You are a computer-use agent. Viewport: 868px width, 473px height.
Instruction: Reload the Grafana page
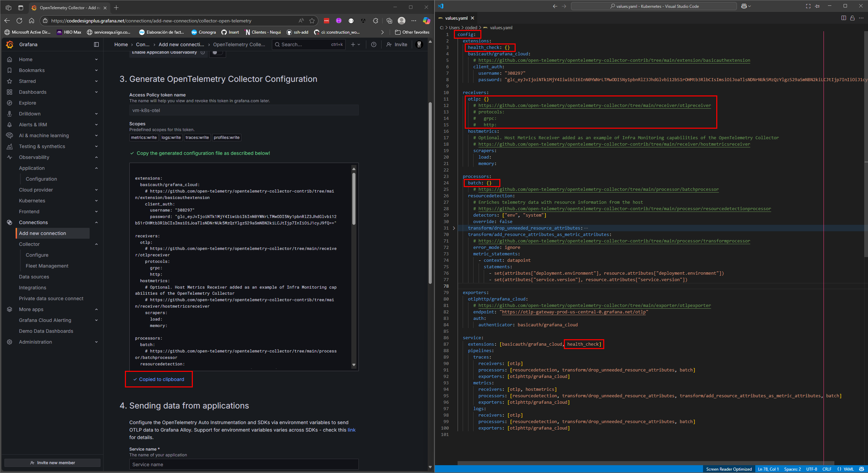(19, 21)
